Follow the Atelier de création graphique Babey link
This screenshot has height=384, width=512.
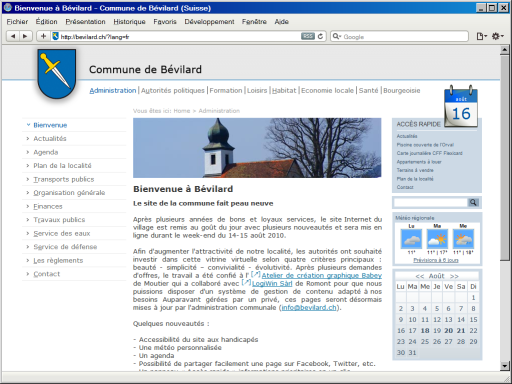pyautogui.click(x=322, y=276)
